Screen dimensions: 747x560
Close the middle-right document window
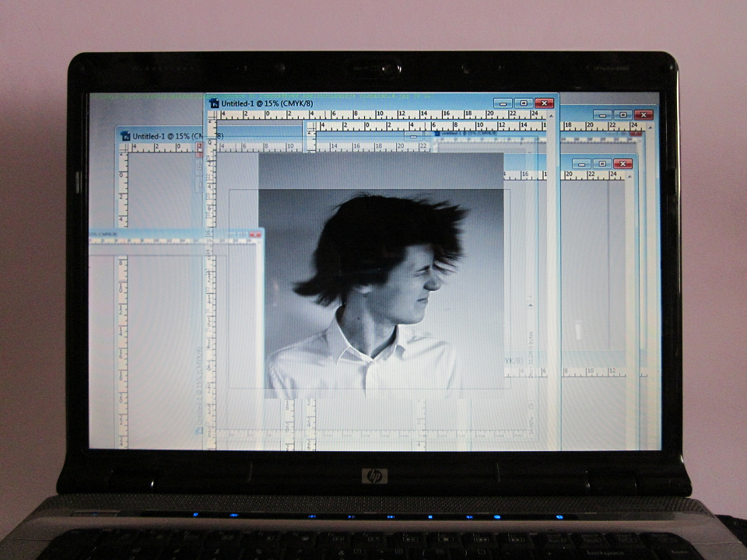click(x=622, y=164)
